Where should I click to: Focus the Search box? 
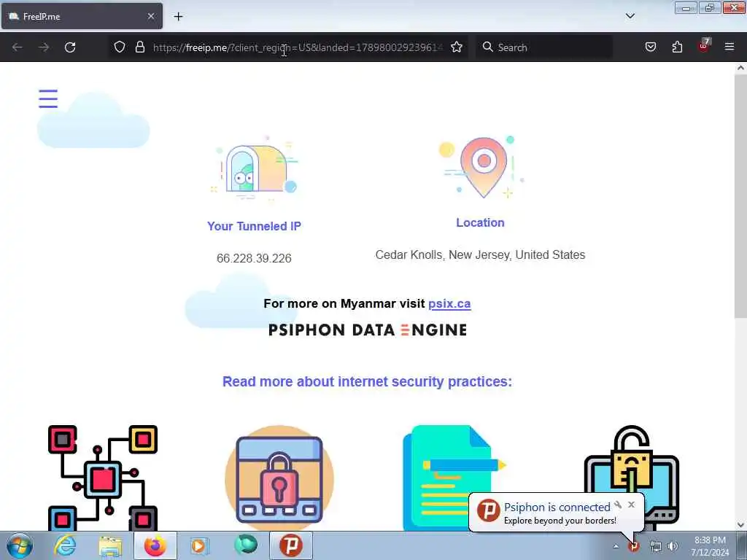[544, 47]
